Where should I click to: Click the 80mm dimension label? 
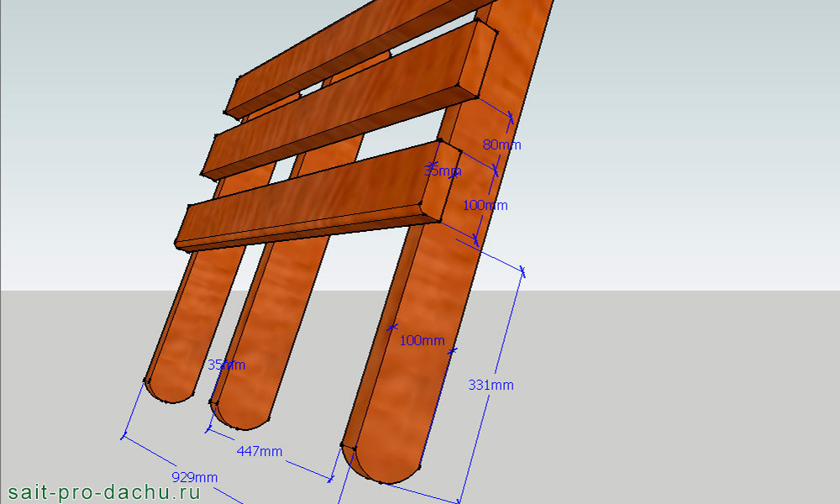pos(501,144)
